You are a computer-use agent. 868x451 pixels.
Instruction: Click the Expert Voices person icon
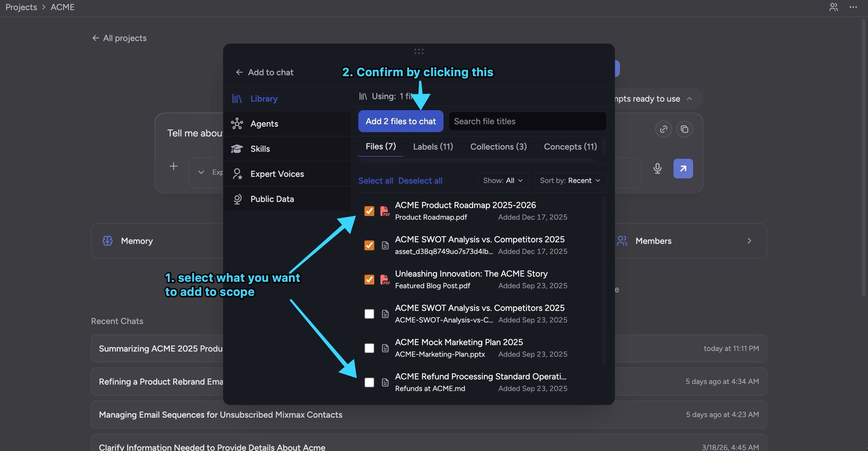click(x=237, y=174)
